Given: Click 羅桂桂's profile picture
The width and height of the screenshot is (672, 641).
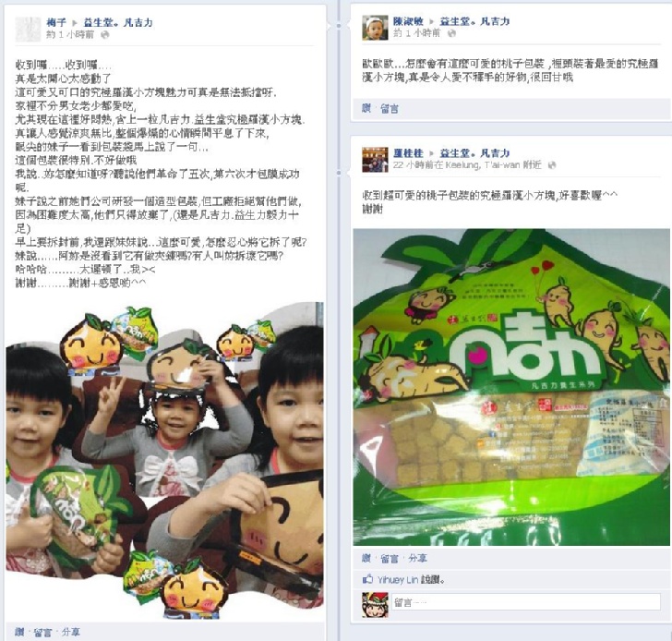Looking at the screenshot, I should click(x=375, y=160).
